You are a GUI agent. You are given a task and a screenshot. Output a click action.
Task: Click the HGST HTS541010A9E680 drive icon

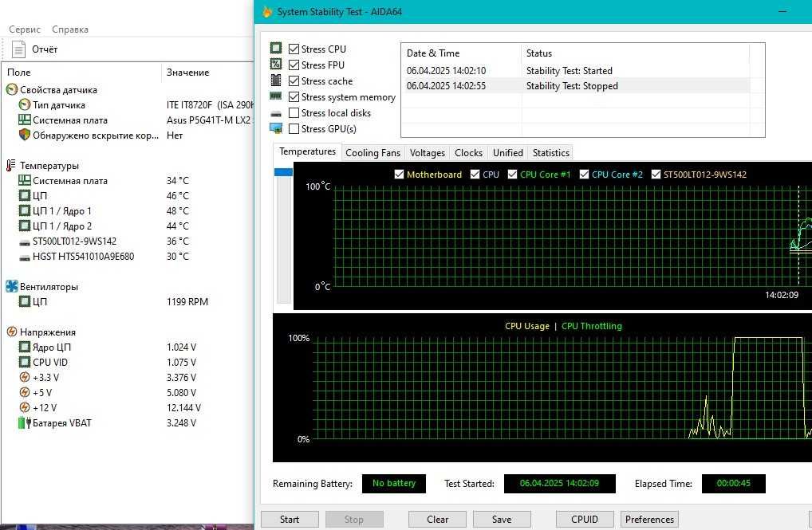(25, 257)
